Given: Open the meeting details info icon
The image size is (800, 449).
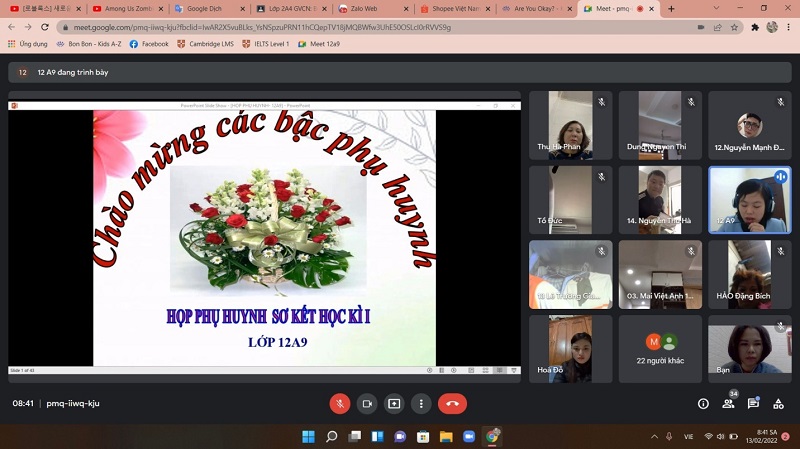Looking at the screenshot, I should click(703, 403).
